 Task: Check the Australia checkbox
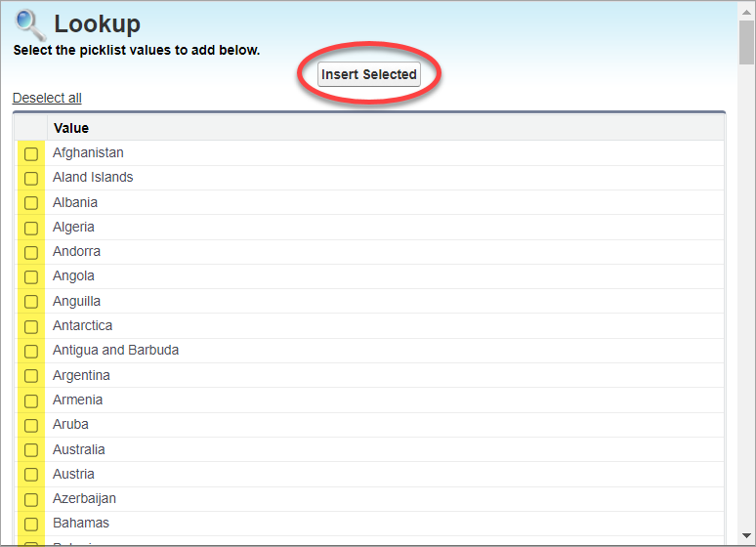[x=31, y=450]
